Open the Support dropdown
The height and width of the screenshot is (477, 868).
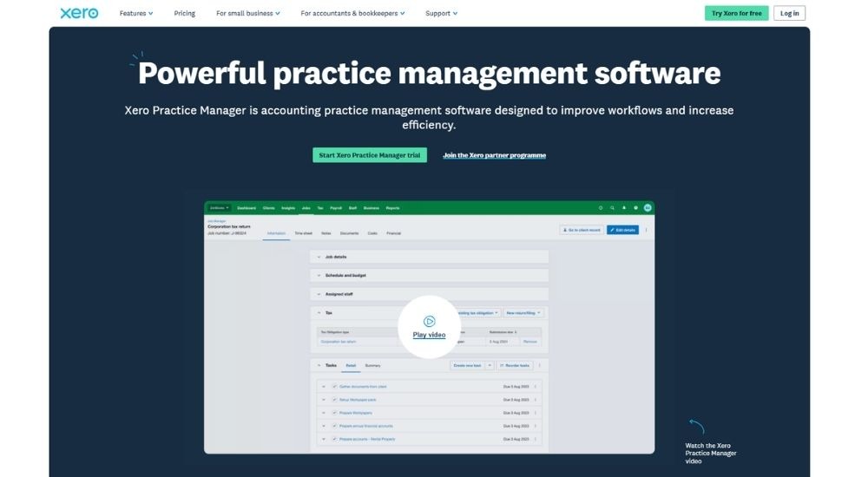coord(441,13)
